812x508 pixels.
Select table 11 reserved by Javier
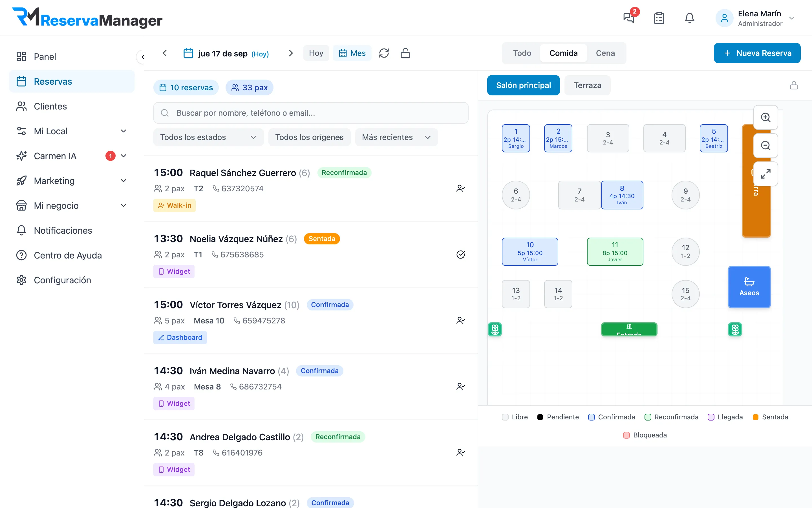[615, 252]
